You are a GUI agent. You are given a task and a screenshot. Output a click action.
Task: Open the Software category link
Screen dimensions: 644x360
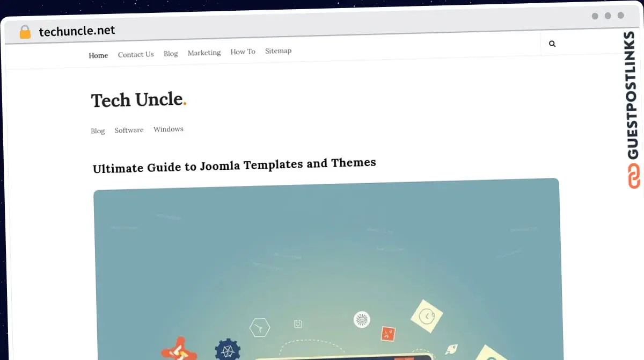coord(129,130)
